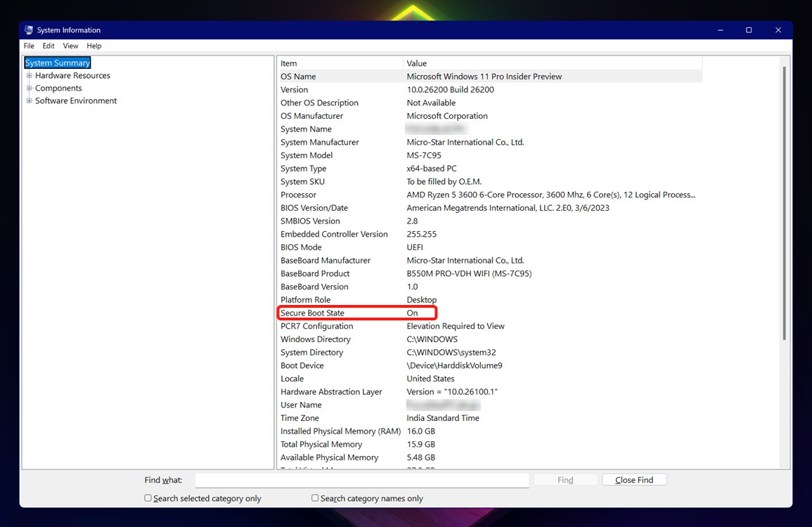This screenshot has width=812, height=527.
Task: Enable Search category names only
Action: point(315,497)
